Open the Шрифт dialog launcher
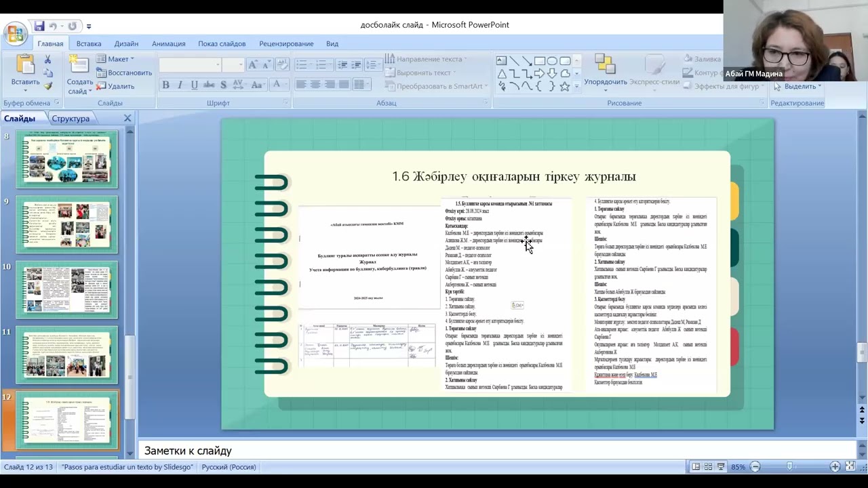Screen dimensions: 868x488 pos(285,103)
